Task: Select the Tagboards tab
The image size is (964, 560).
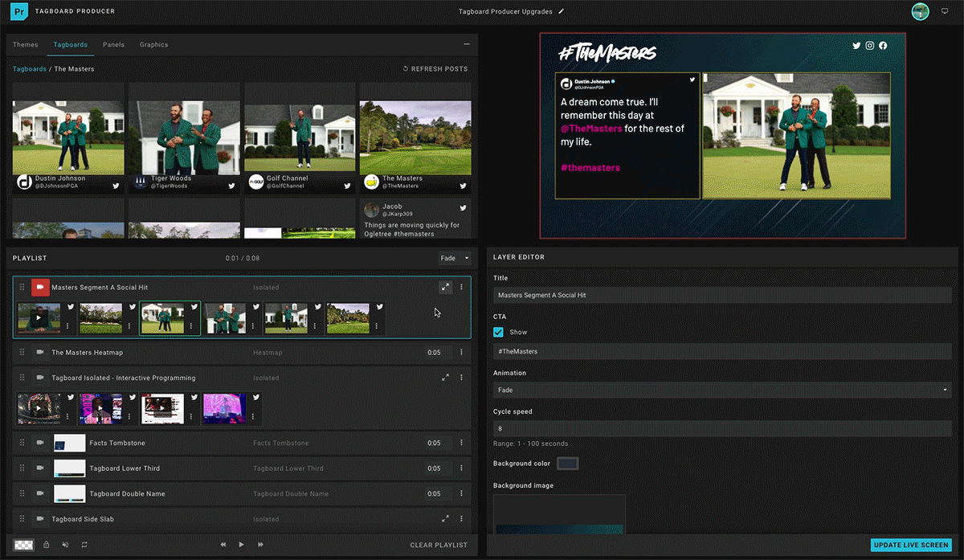Action: 70,45
